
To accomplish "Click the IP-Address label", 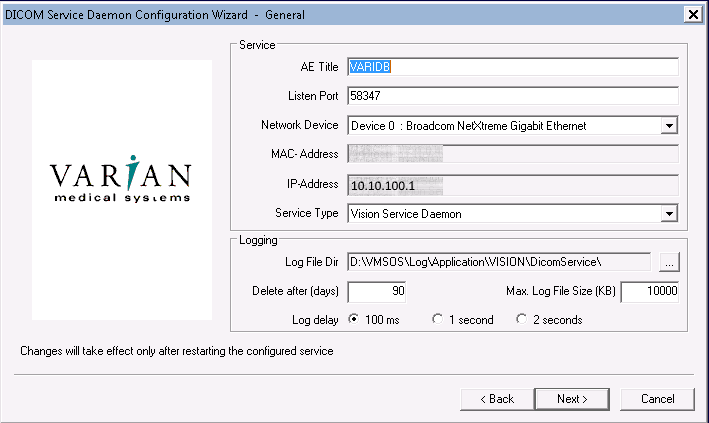I will [x=312, y=184].
